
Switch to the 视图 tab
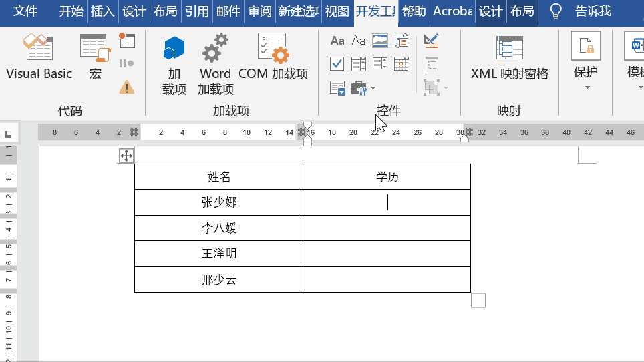[337, 11]
